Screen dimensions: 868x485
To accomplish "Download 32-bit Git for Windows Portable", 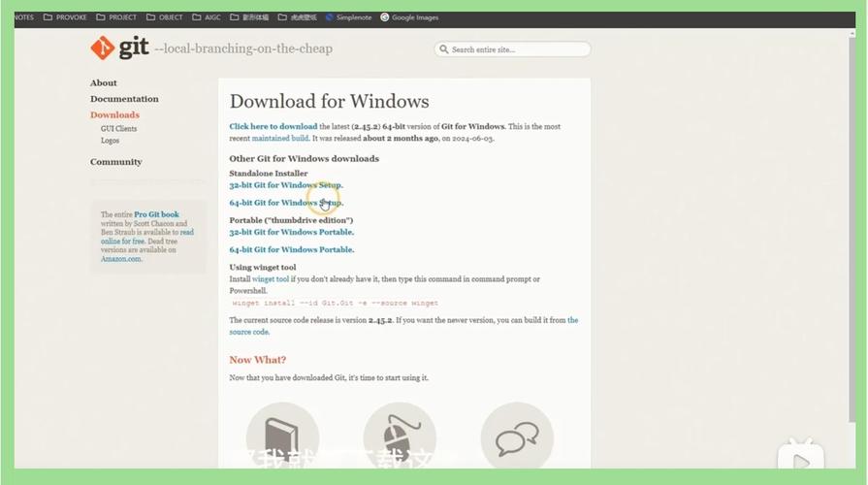I will coord(291,232).
